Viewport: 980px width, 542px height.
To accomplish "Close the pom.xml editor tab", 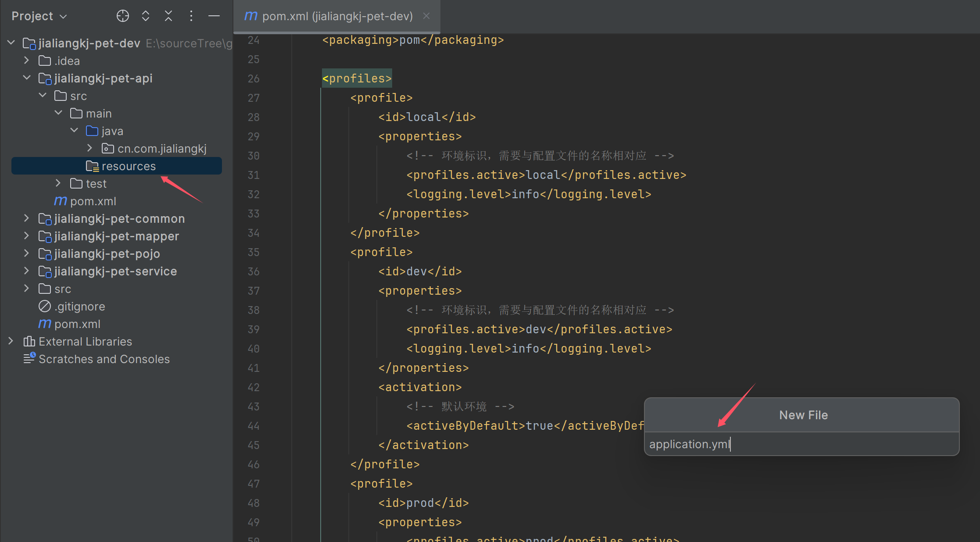I will tap(426, 16).
